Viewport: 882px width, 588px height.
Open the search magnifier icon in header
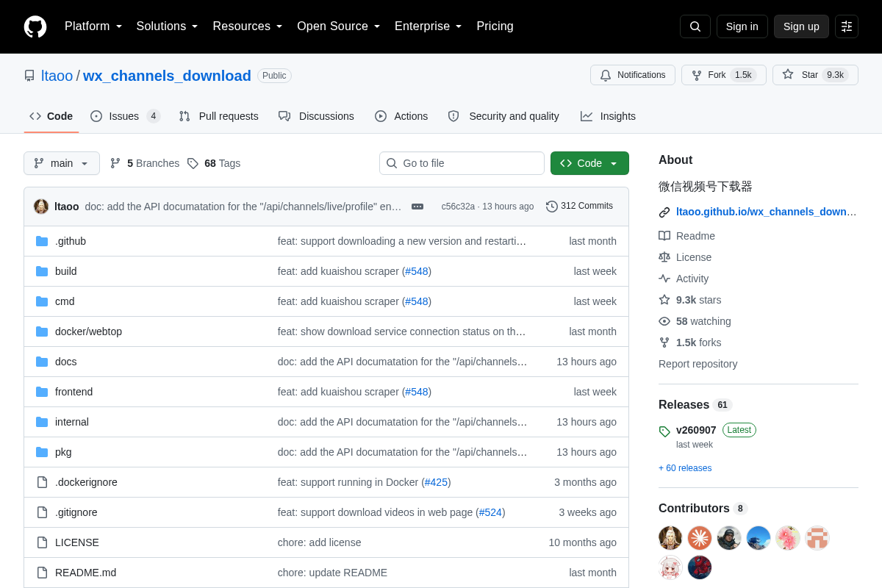(x=695, y=26)
